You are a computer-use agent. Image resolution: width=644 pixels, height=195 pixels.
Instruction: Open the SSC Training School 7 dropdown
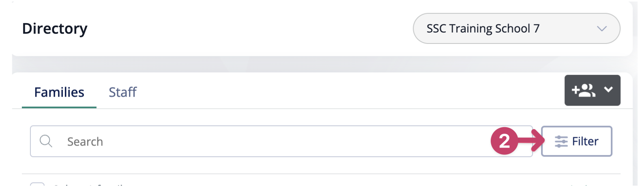click(x=516, y=28)
